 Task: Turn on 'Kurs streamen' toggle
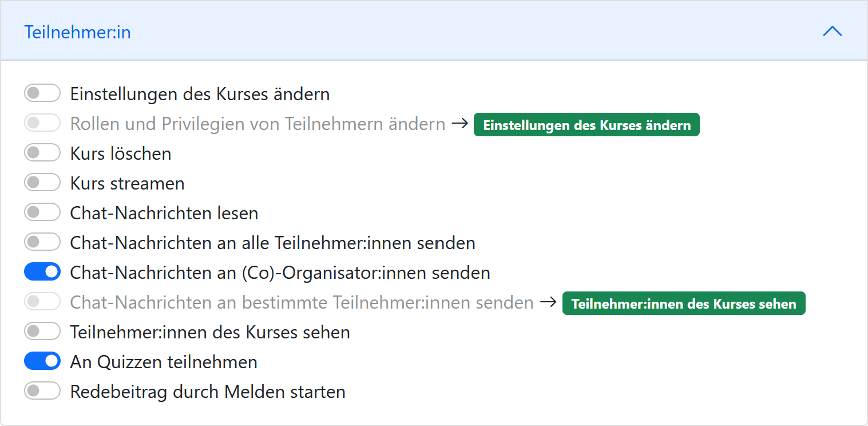tap(42, 183)
